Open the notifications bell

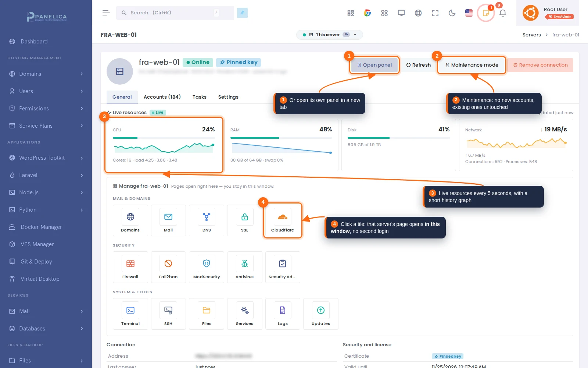(x=503, y=13)
